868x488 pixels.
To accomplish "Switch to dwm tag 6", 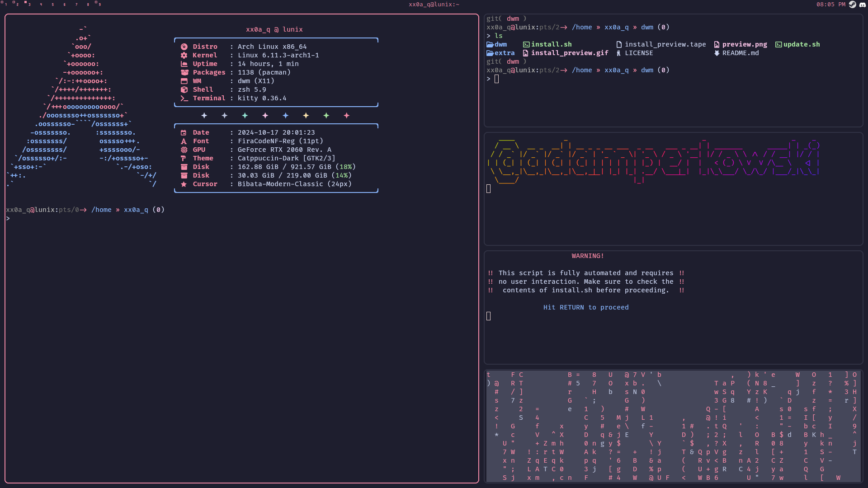I will (x=64, y=5).
